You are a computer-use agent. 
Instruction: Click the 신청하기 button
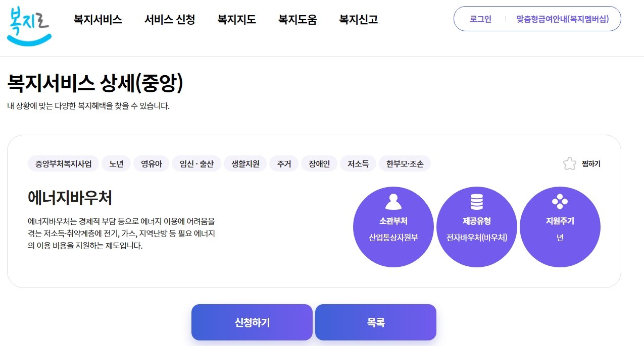[x=252, y=322]
